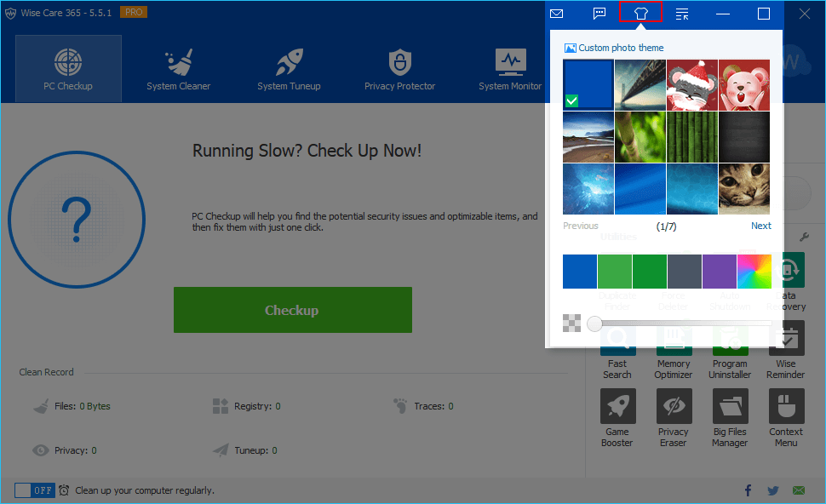Click the Tuneup: 0 record
826x504 pixels.
pyautogui.click(x=245, y=450)
